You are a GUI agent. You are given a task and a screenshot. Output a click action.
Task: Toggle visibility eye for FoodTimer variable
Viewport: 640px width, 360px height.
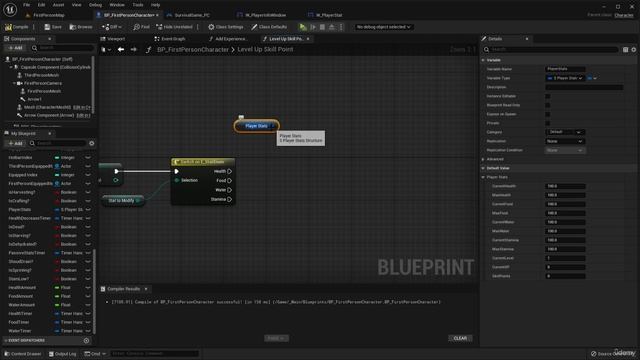point(88,322)
